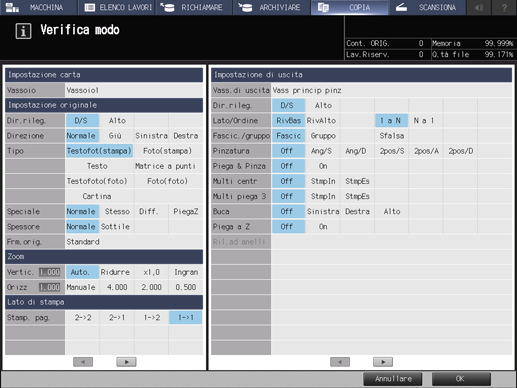
Task: Select Gruppo output mode
Action: click(x=323, y=136)
